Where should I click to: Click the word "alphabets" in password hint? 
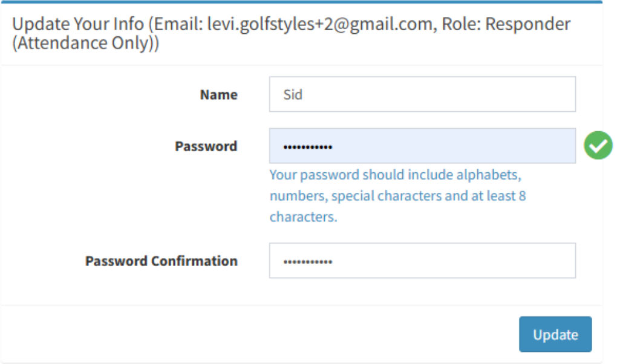coord(488,175)
